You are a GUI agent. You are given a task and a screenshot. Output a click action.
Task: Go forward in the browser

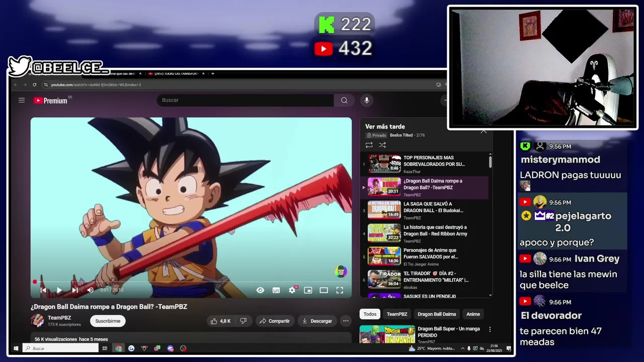[x=25, y=85]
